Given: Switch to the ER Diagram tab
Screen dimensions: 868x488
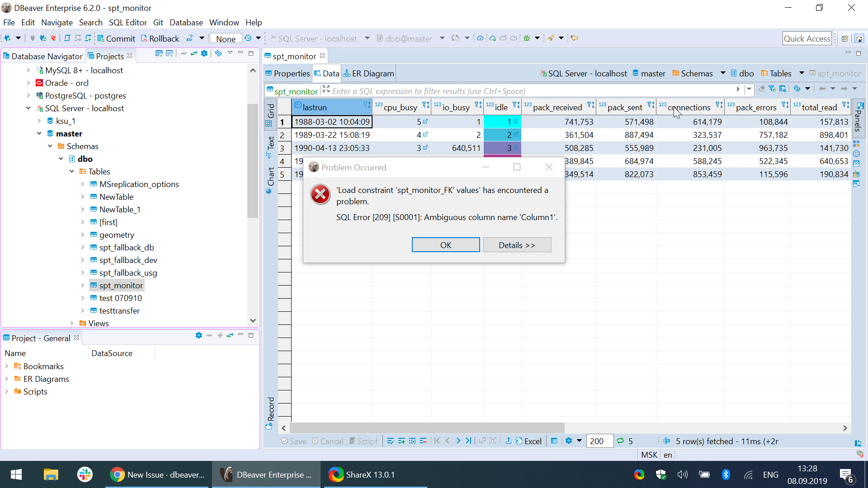Looking at the screenshot, I should [x=368, y=73].
